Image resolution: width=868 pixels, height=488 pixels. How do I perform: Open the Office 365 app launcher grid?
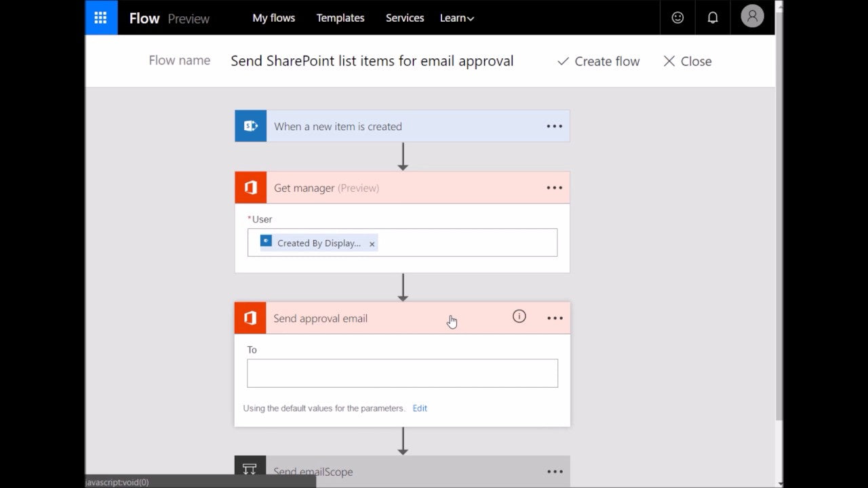(x=100, y=18)
